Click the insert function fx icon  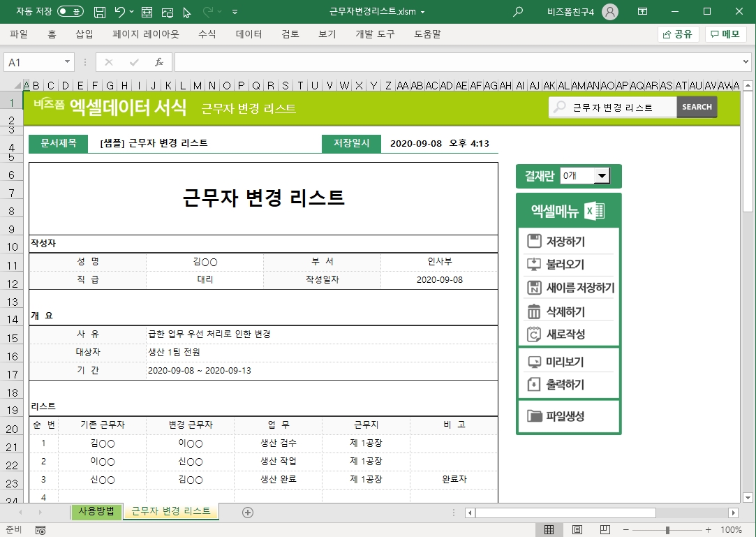click(x=158, y=62)
